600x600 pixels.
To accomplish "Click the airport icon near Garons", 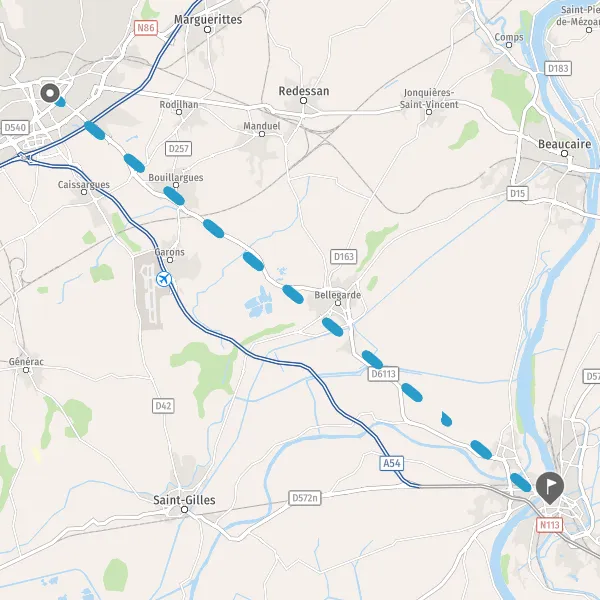I will [164, 279].
